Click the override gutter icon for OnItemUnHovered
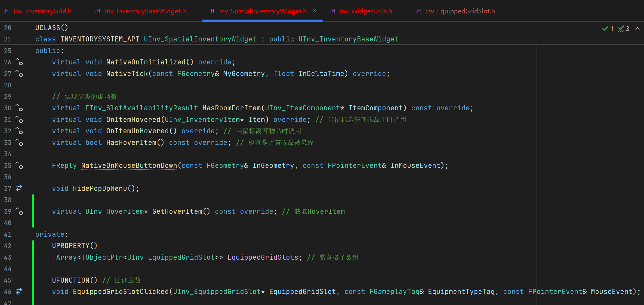644x305 pixels. [19, 131]
